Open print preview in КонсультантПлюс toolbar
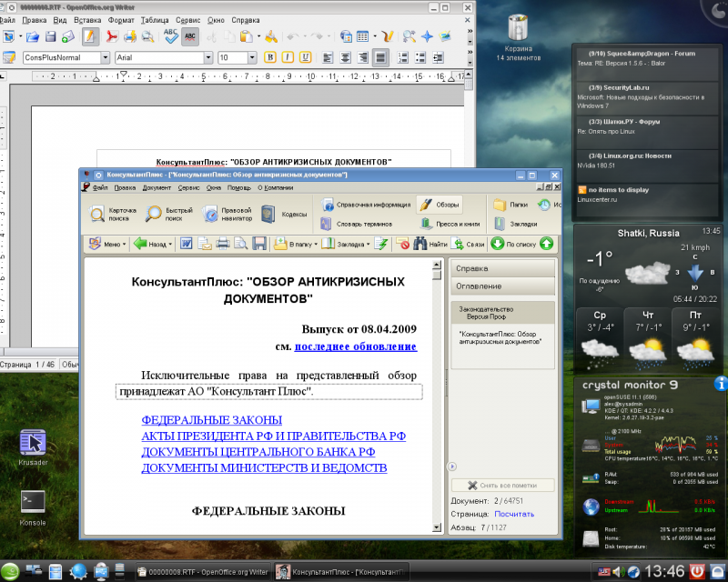Screen dimensions: 728x582 240,244
